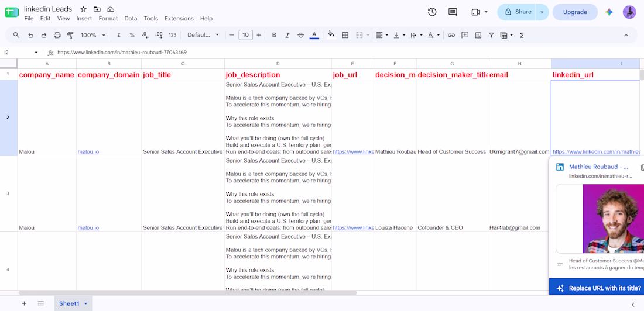Increase decimal places icon
Image resolution: width=644 pixels, height=311 pixels.
(x=159, y=35)
